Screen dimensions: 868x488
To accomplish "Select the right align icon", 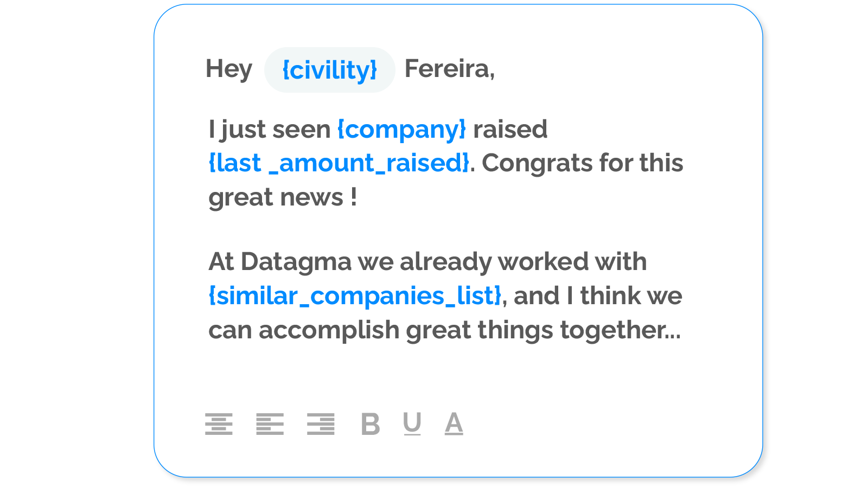I will click(321, 424).
